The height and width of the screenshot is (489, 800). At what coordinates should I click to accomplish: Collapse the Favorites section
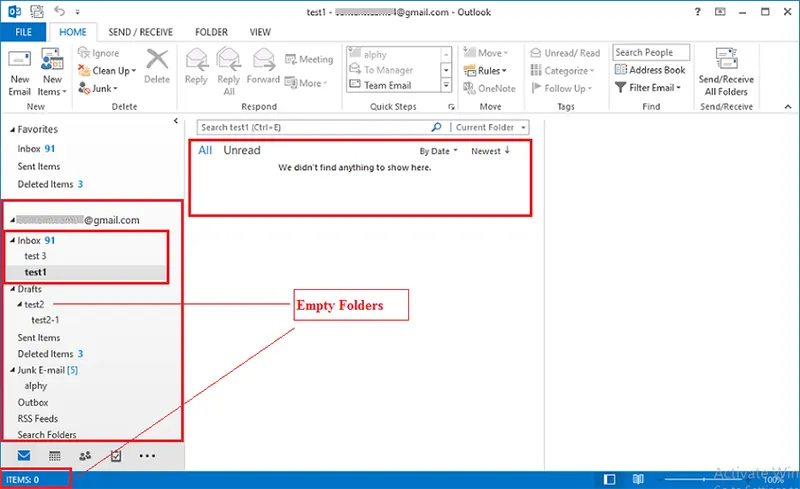pos(12,130)
